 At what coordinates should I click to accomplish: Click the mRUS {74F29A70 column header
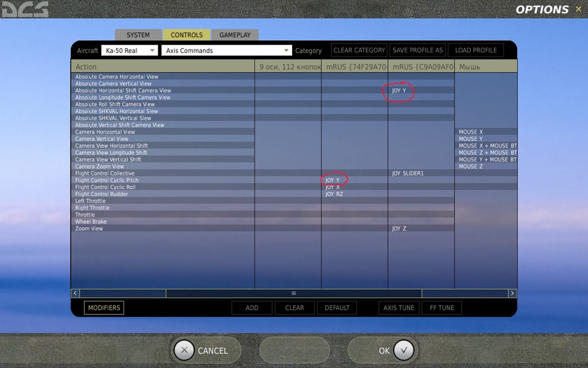[355, 67]
